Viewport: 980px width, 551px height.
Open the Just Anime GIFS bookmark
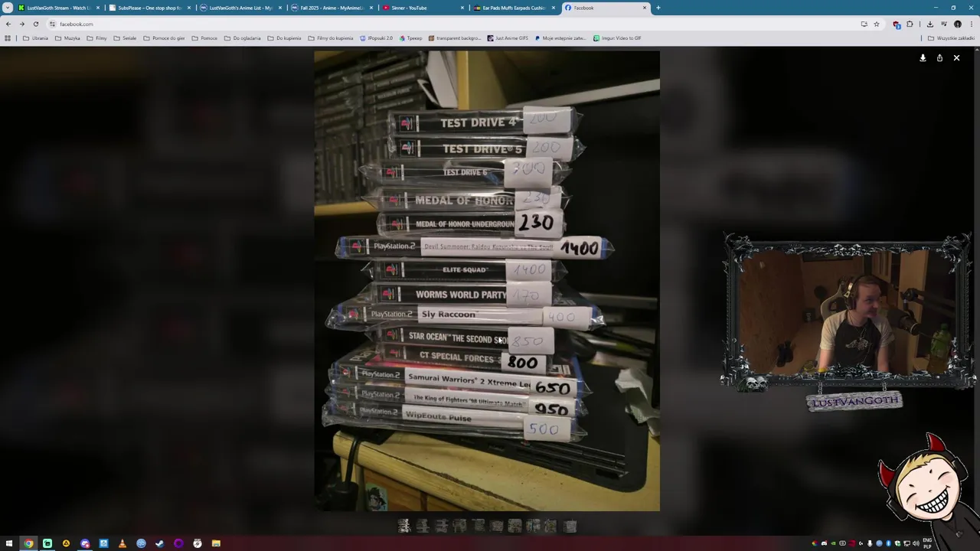click(x=508, y=37)
